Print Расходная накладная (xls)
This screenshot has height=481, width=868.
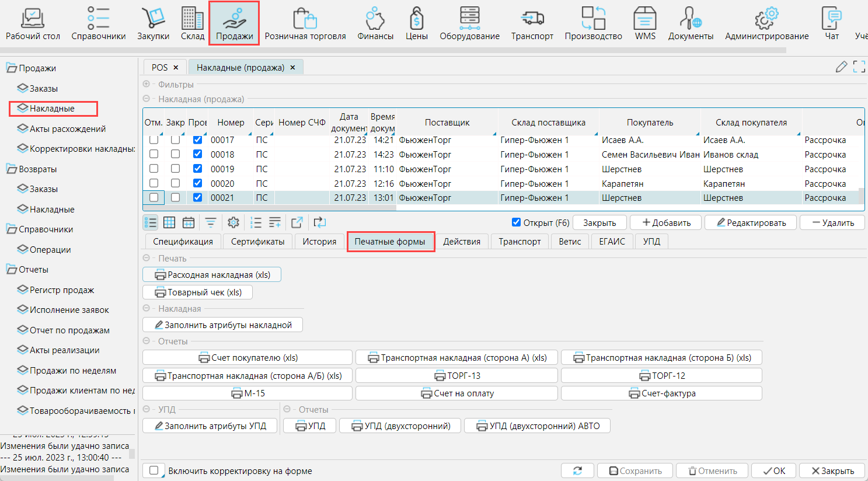[x=212, y=275]
